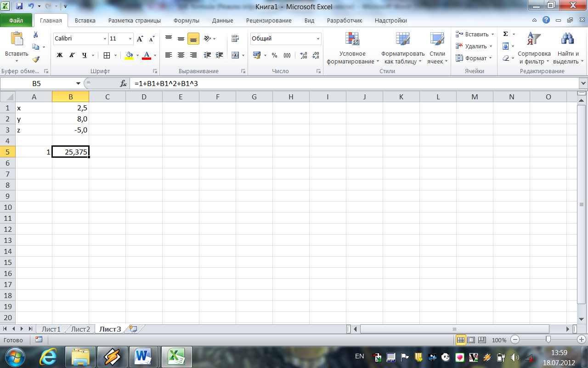This screenshot has width=588, height=368.
Task: Toggle top vertical alignment
Action: click(x=169, y=39)
